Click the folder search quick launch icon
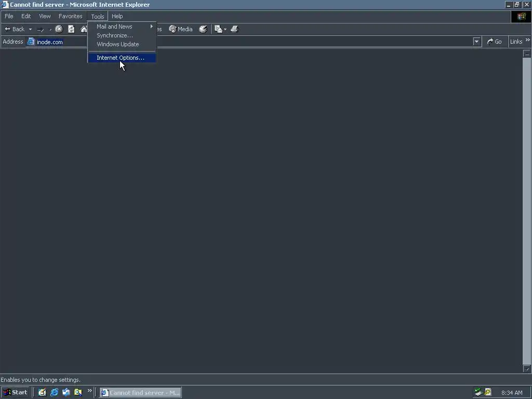The image size is (532, 399). click(x=78, y=393)
